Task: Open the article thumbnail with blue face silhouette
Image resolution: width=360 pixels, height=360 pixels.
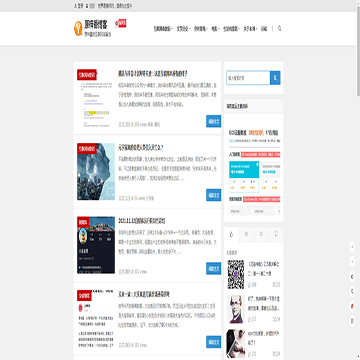Action: [x=96, y=172]
